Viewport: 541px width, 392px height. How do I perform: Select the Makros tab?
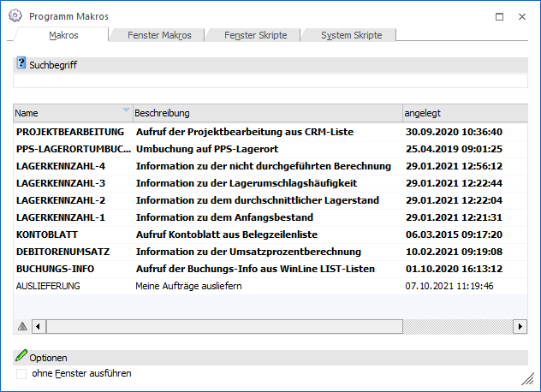tap(64, 35)
